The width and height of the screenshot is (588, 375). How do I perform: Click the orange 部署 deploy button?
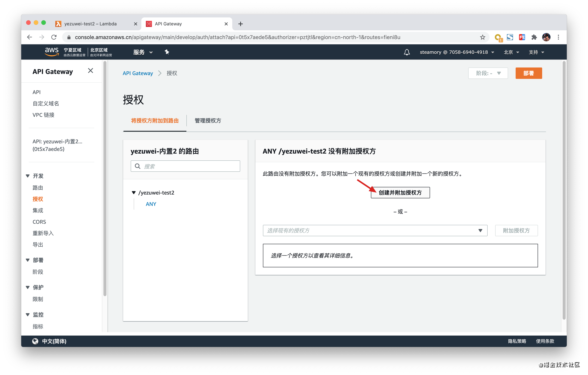[x=528, y=73]
